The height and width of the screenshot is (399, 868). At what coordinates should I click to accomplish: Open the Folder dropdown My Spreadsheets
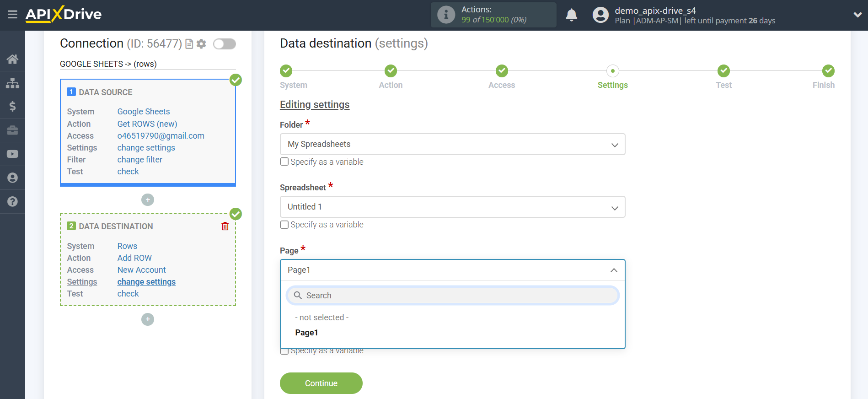coord(452,144)
